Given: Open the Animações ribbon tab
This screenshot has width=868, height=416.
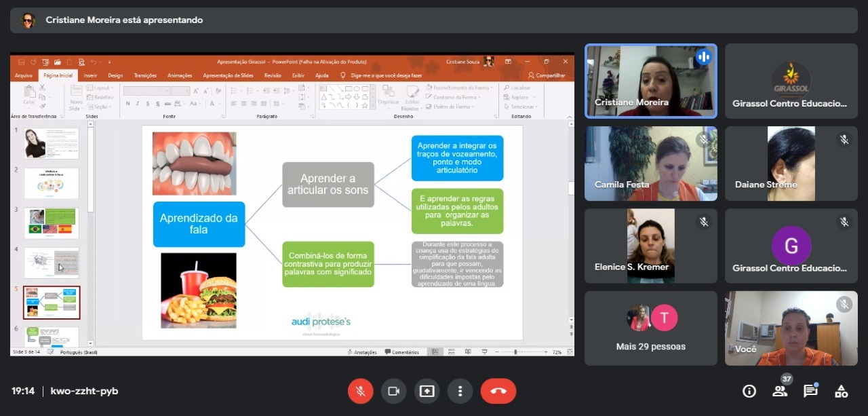Looking at the screenshot, I should tap(180, 75).
